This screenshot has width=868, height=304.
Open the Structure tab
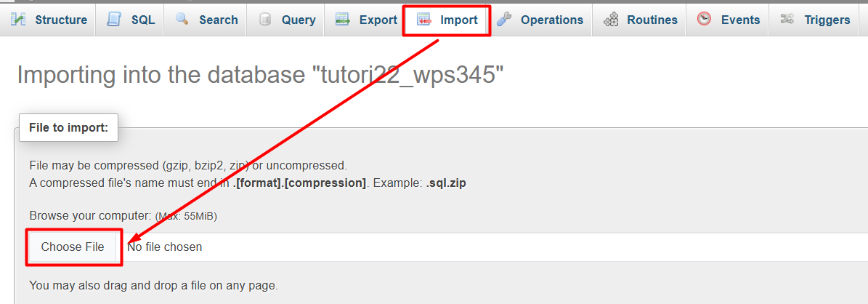click(49, 20)
